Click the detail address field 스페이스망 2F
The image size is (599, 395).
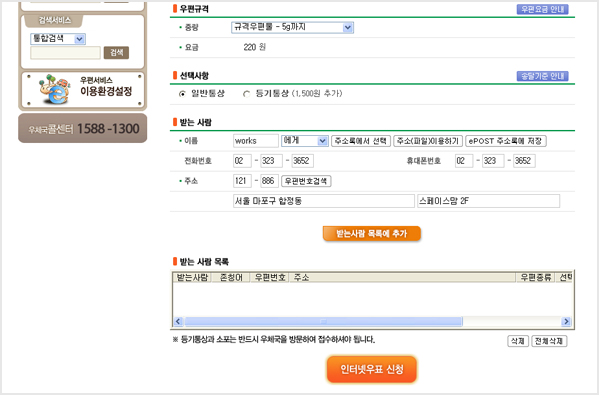489,201
